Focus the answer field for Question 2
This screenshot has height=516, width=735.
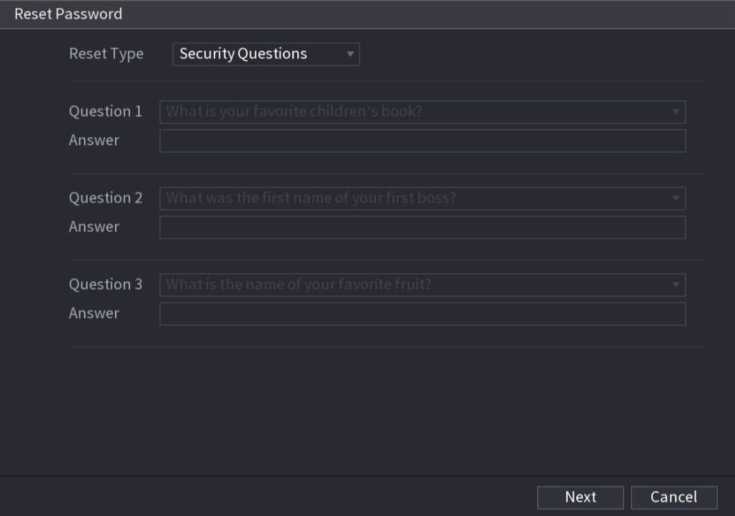[x=422, y=227]
